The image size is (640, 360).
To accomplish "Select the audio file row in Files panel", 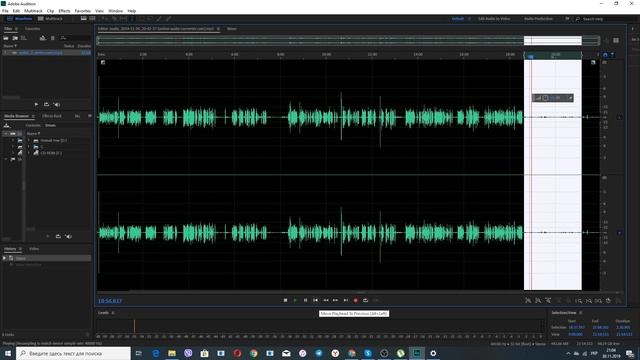I will pos(47,53).
